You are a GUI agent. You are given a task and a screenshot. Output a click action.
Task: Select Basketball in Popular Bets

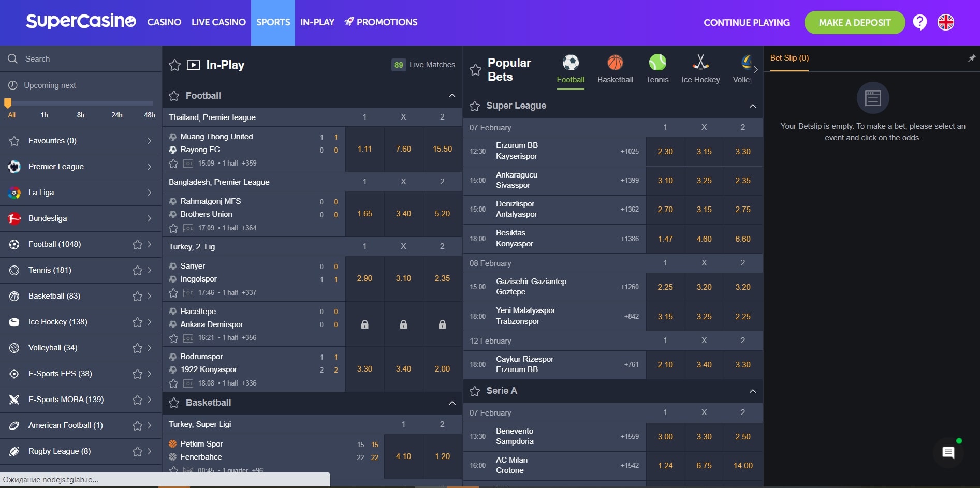click(x=615, y=69)
